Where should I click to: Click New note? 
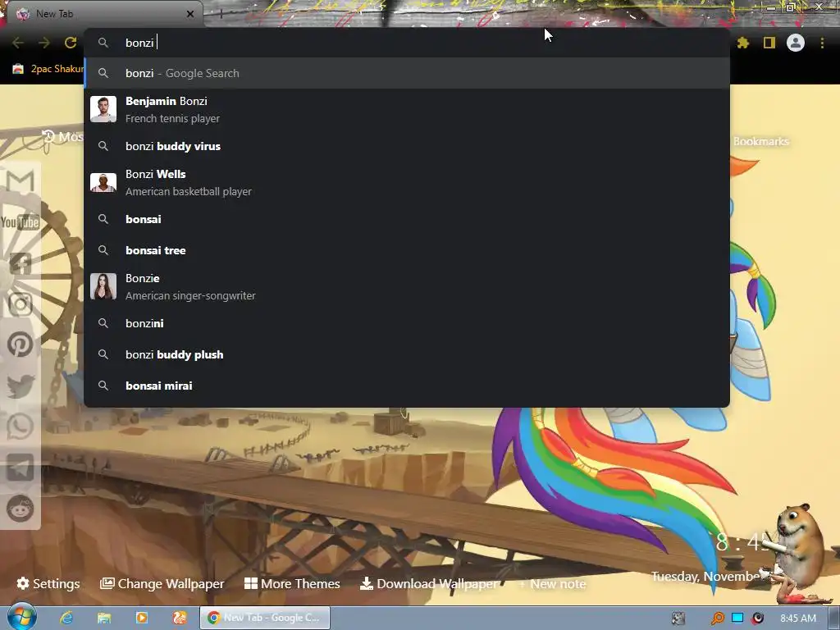coord(552,584)
